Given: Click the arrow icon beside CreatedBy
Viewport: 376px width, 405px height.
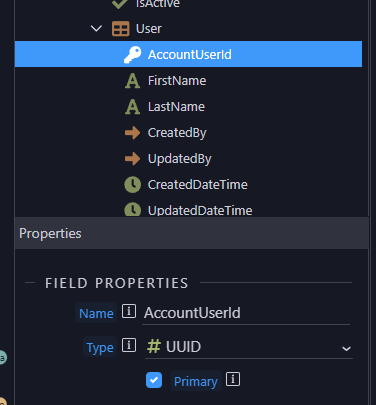Looking at the screenshot, I should pyautogui.click(x=132, y=133).
